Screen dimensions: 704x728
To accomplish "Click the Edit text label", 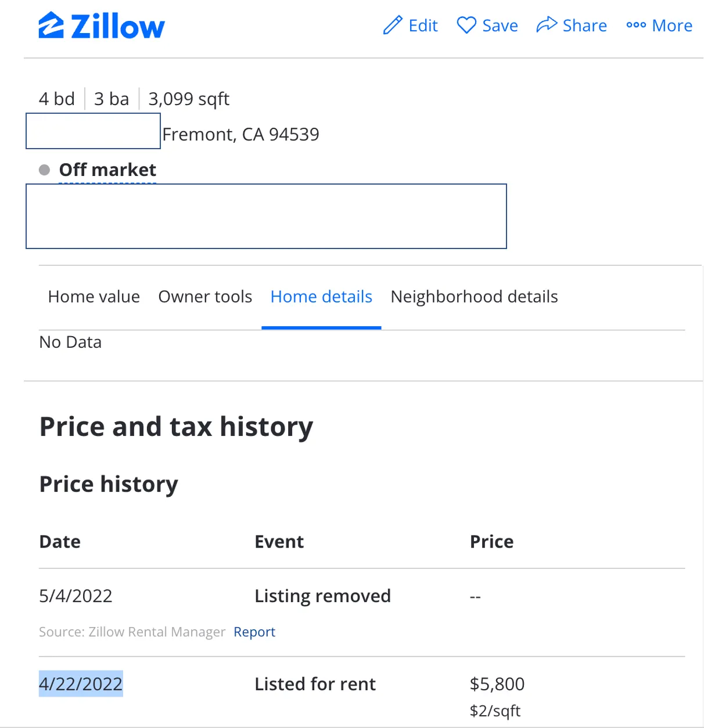I will click(x=423, y=26).
